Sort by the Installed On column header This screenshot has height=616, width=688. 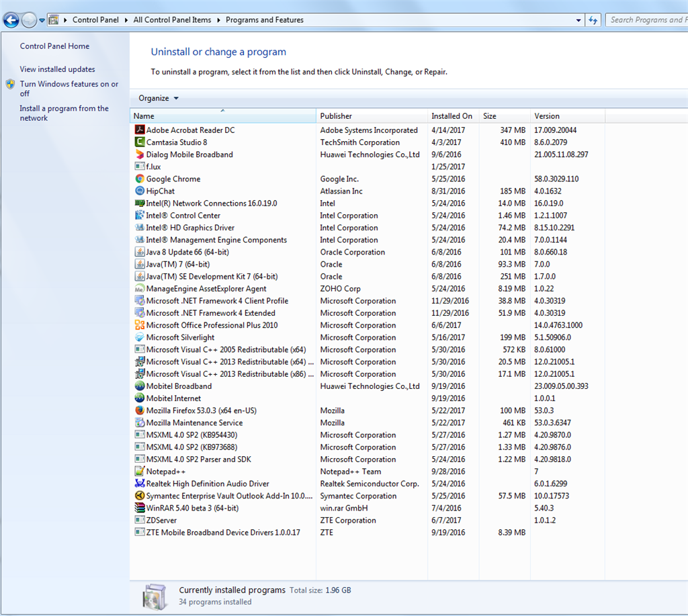tap(454, 116)
